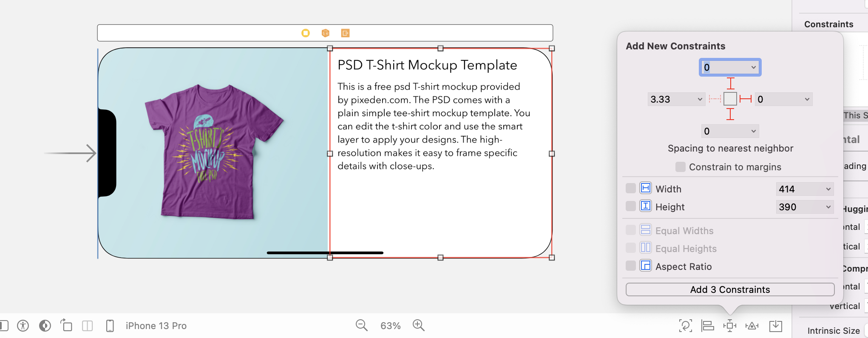
Task: Click the Add 3 Constraints button
Action: tap(730, 289)
